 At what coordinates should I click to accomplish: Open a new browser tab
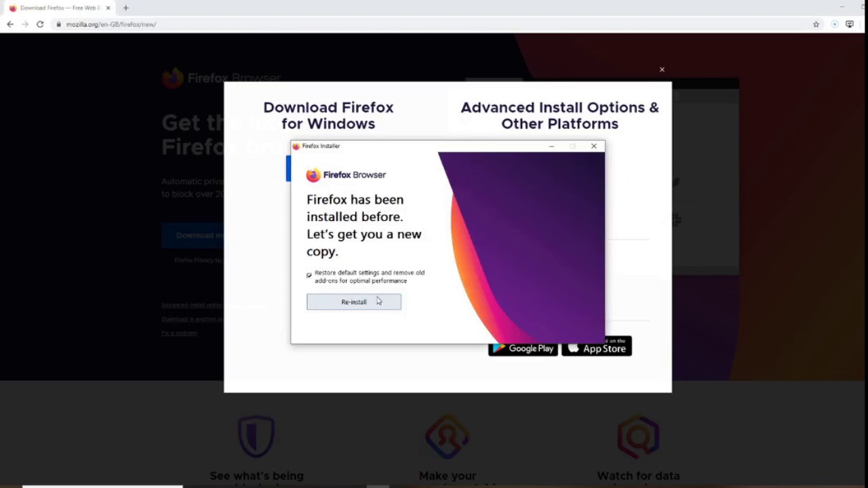[125, 8]
